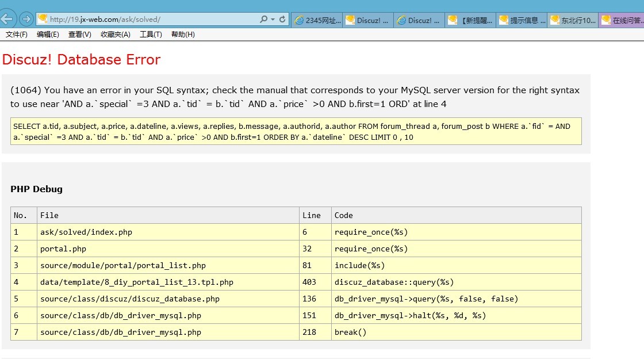Screen dimensions: 644x359
Task: Click the db_driver_mysql.php cell in row 6
Action: pos(168,315)
